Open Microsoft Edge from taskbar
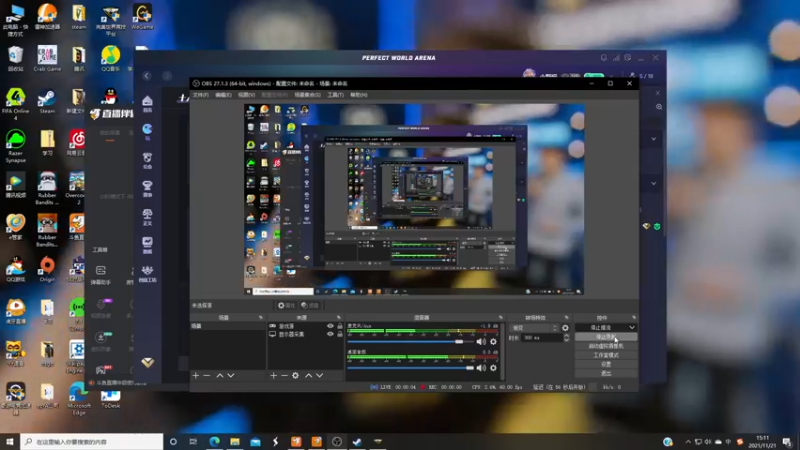The height and width of the screenshot is (450, 800). point(214,442)
